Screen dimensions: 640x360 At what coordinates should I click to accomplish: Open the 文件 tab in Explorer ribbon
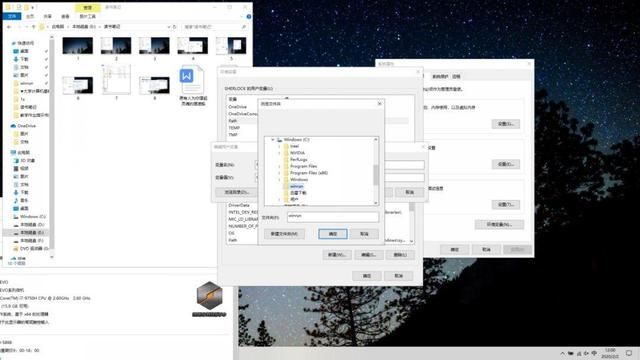point(12,16)
